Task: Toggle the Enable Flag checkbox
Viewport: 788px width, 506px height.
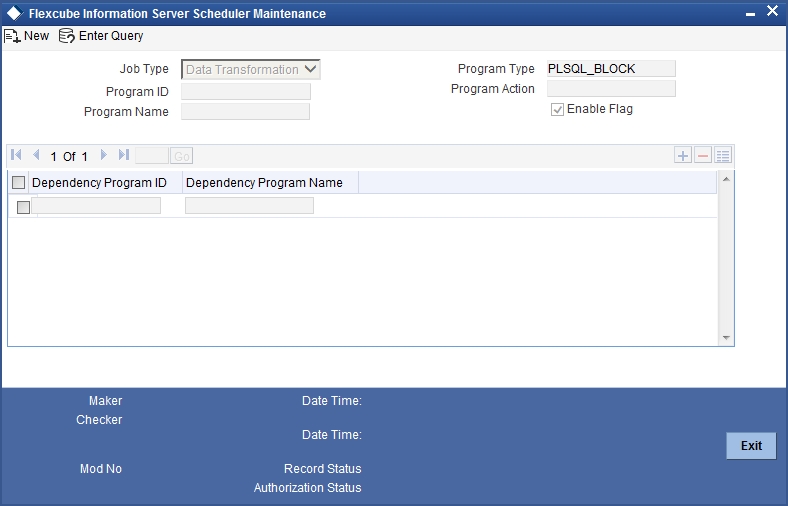Action: pyautogui.click(x=557, y=110)
